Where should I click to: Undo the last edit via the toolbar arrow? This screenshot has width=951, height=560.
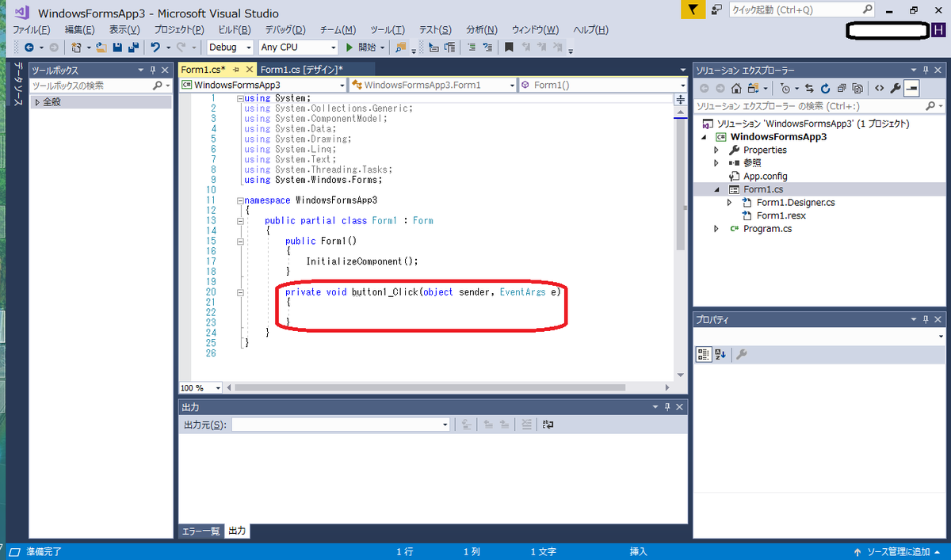pyautogui.click(x=155, y=48)
